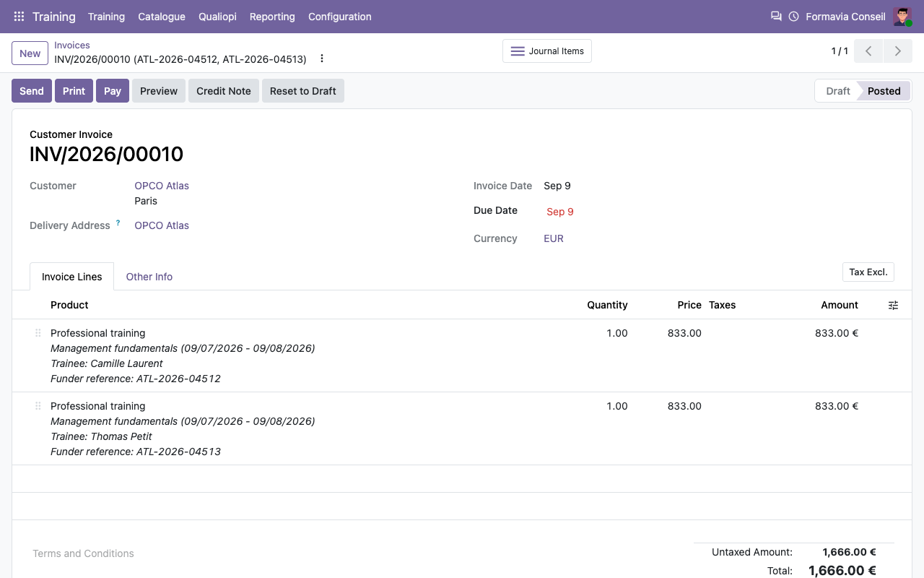This screenshot has width=924, height=578.
Task: Open the apps grid home menu icon
Action: pyautogui.click(x=19, y=17)
